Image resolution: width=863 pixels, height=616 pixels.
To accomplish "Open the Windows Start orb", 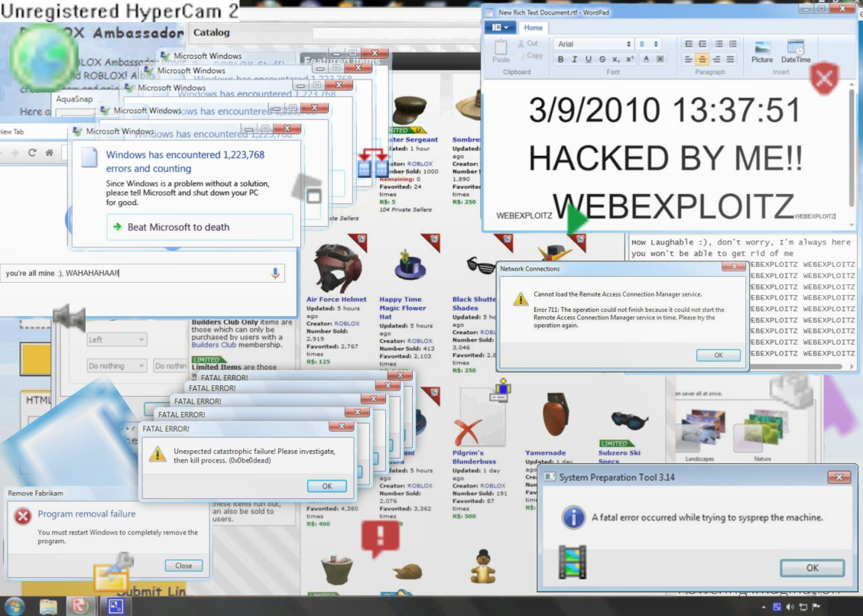I will coord(15,606).
